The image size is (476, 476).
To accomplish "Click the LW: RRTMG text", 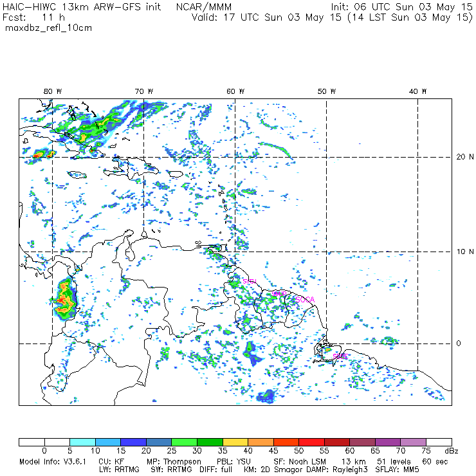I will point(119,470).
